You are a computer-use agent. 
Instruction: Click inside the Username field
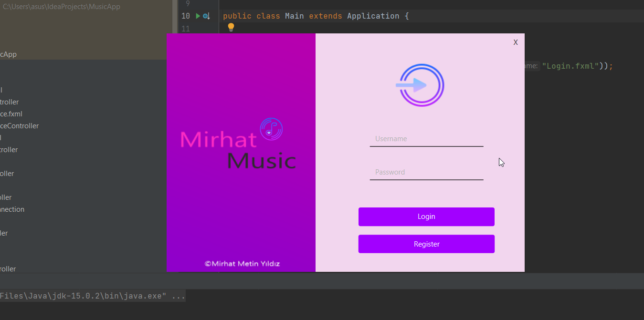pyautogui.click(x=426, y=138)
